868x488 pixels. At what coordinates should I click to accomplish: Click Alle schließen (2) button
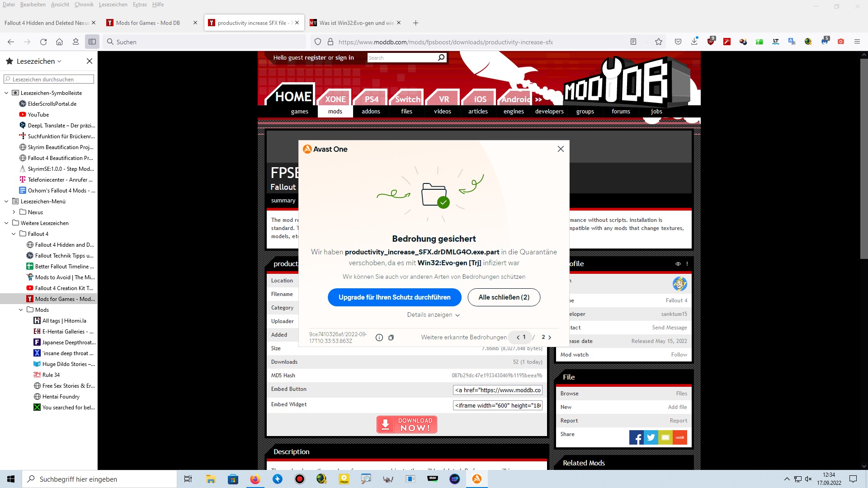[x=504, y=297]
